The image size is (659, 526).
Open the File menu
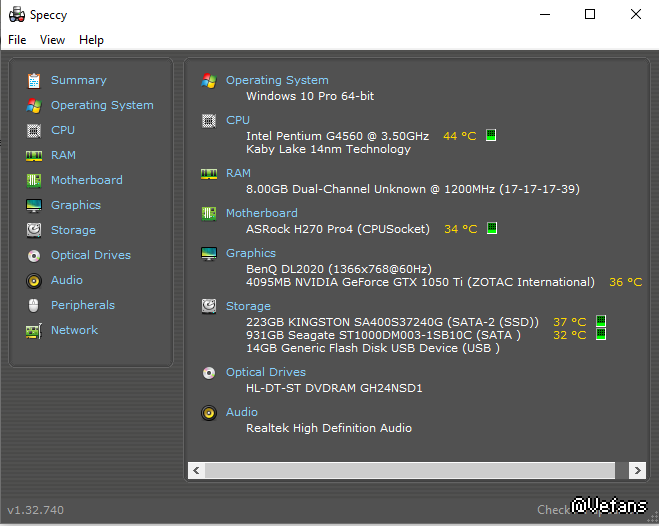point(17,40)
